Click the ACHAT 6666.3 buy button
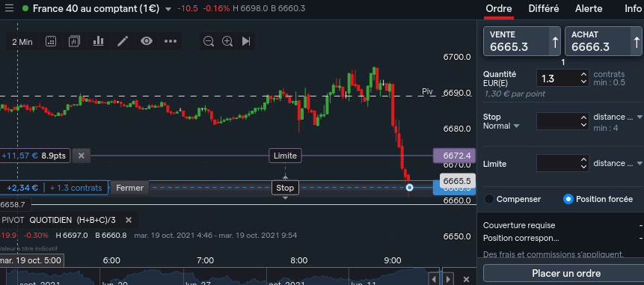 (604, 41)
